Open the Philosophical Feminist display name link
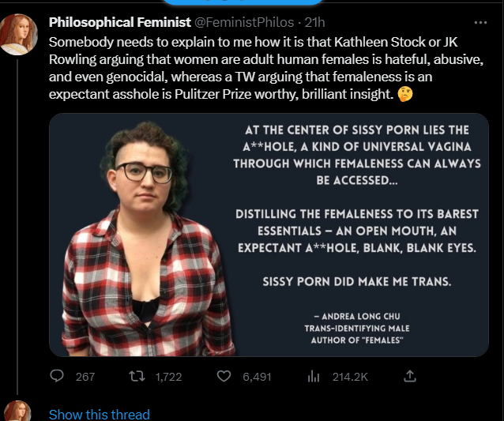 [x=120, y=22]
